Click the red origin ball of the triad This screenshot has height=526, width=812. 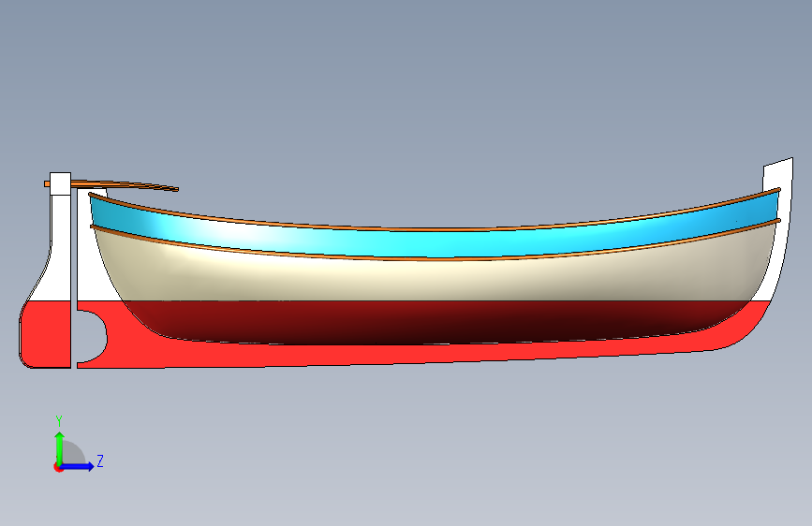coord(58,467)
